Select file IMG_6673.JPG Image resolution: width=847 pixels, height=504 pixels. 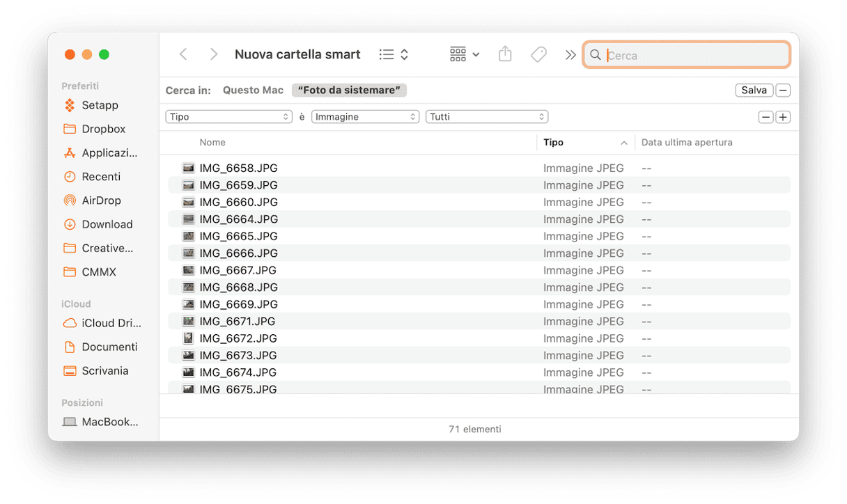tap(479, 355)
